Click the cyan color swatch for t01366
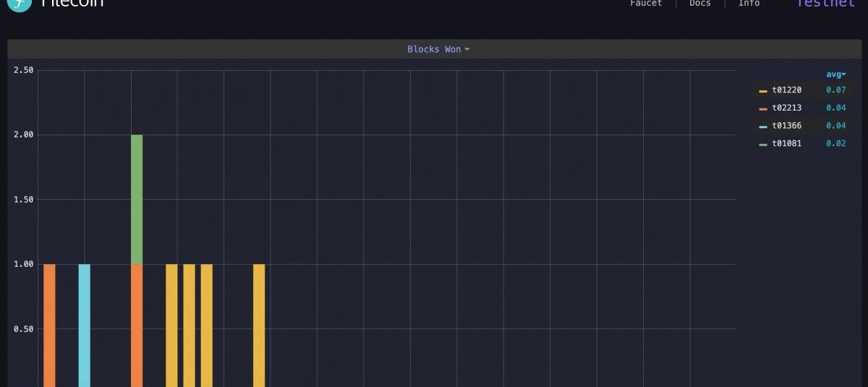 point(763,127)
